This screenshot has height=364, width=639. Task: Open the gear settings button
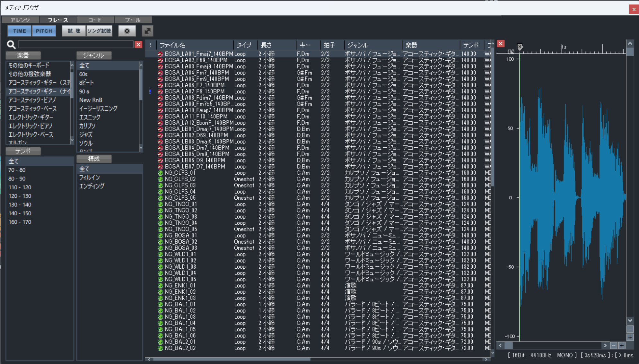tap(127, 31)
